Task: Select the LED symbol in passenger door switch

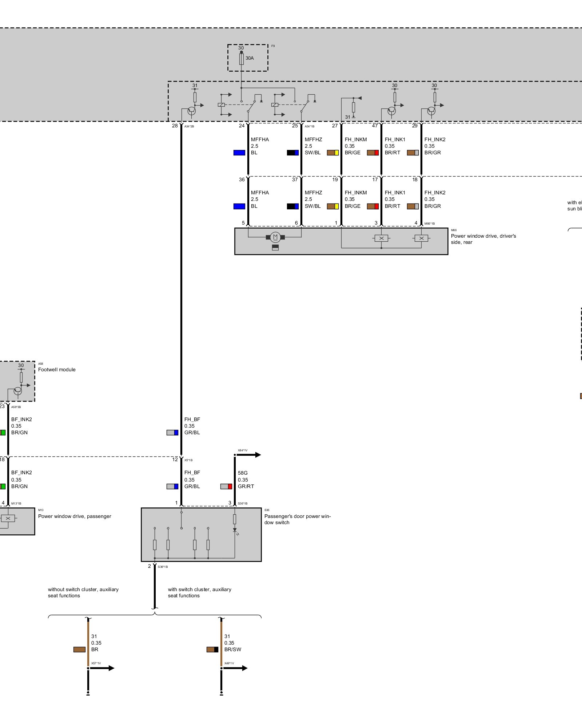Action: (x=235, y=531)
